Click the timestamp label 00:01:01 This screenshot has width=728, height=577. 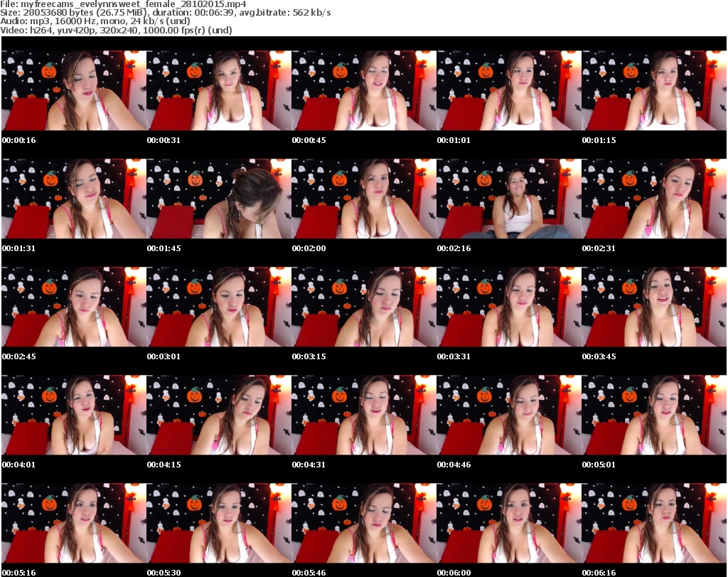point(454,140)
